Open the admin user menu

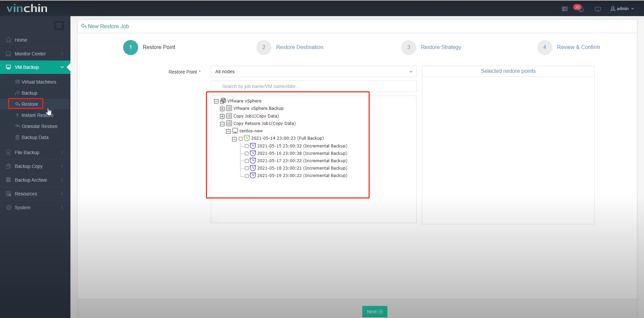click(x=622, y=9)
